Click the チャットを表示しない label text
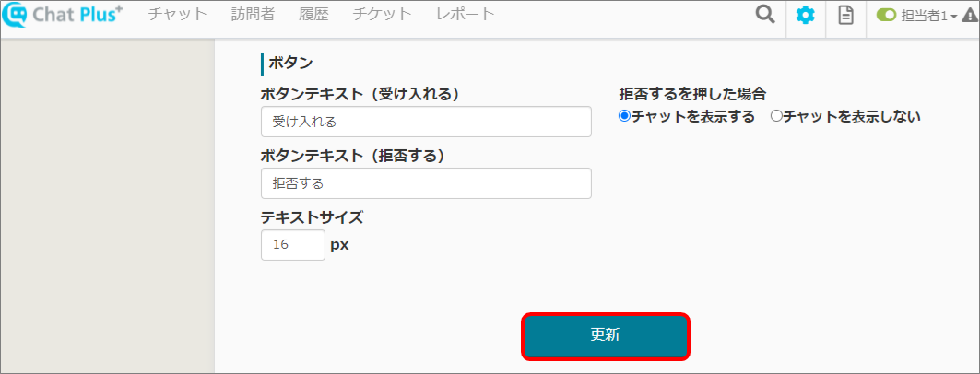Screen dimensions: 980x374 pos(852,116)
